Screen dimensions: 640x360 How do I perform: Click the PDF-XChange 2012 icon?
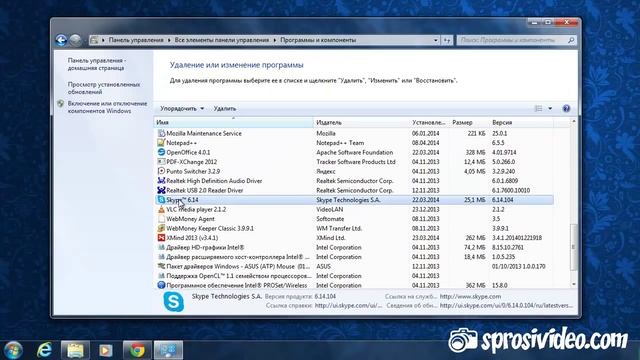click(x=161, y=162)
